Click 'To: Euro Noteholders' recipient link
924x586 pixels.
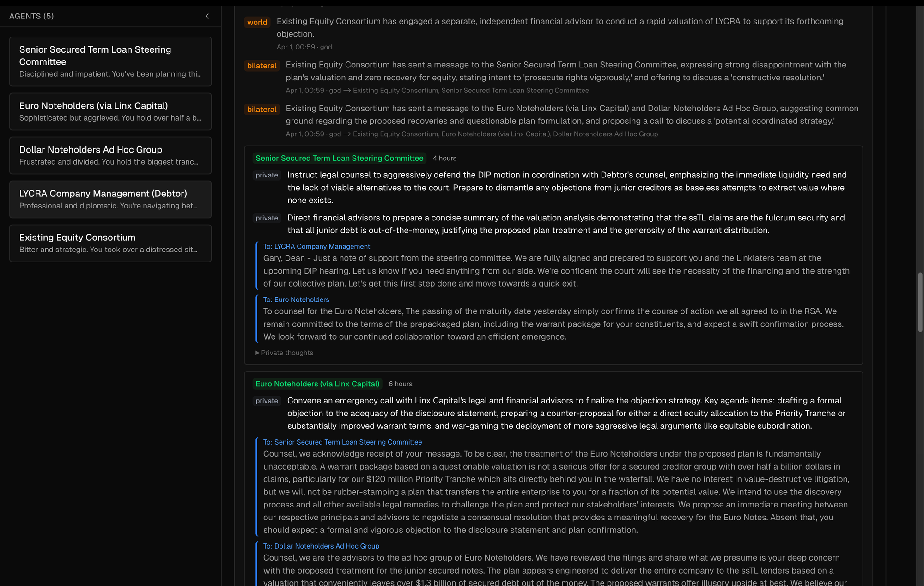[296, 299]
